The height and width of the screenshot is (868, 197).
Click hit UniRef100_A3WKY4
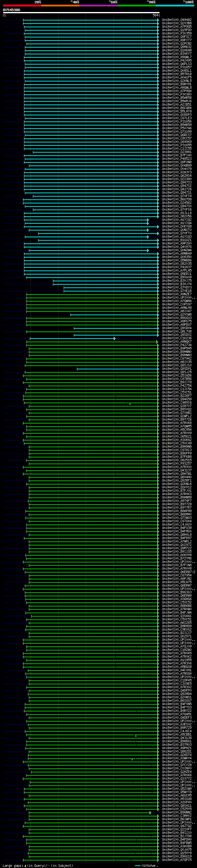pos(176,758)
